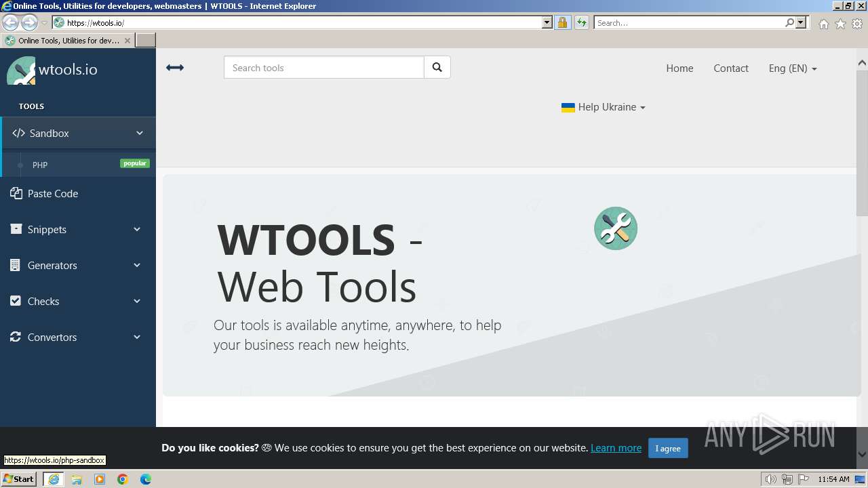The width and height of the screenshot is (868, 488).
Task: Open IE Tools gear icon
Action: [x=857, y=24]
